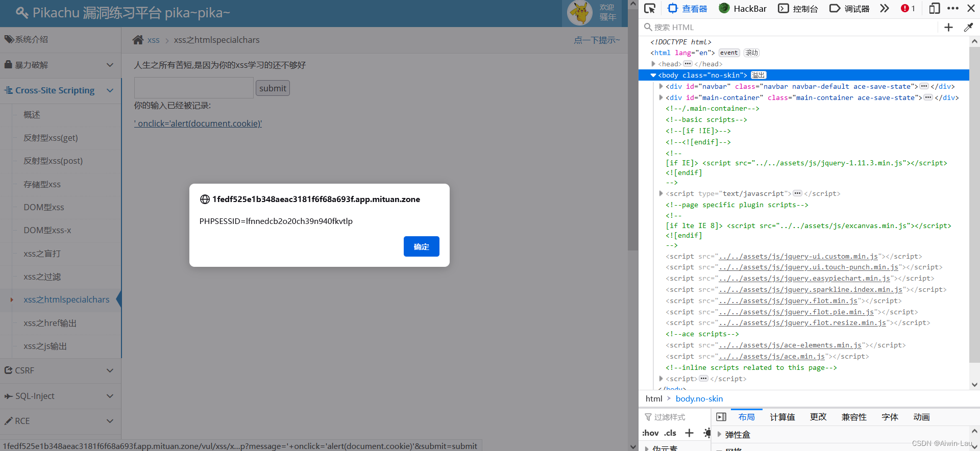
Task: Collapse the Cross-Site Scripting menu
Action: pyautogui.click(x=60, y=90)
